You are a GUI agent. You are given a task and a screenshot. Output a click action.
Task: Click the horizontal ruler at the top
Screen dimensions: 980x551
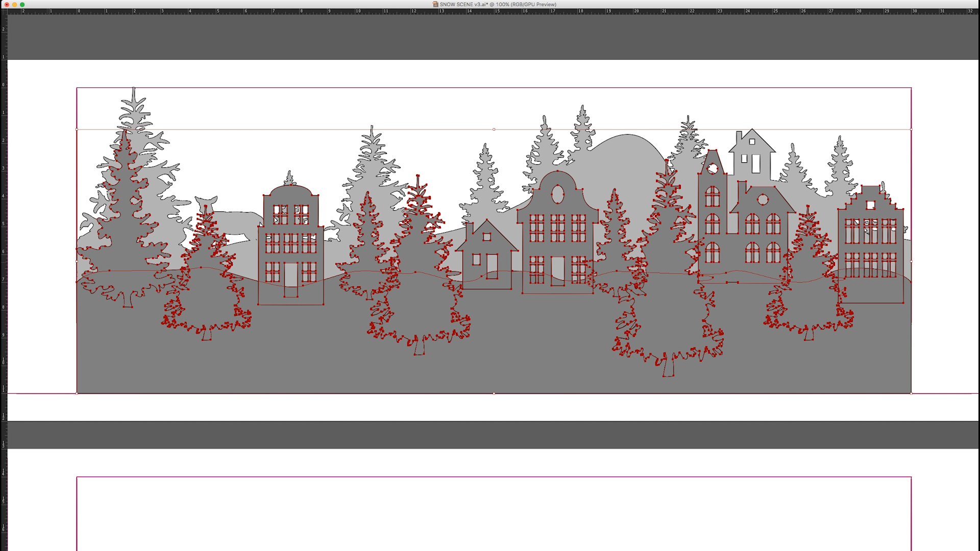tap(490, 11)
